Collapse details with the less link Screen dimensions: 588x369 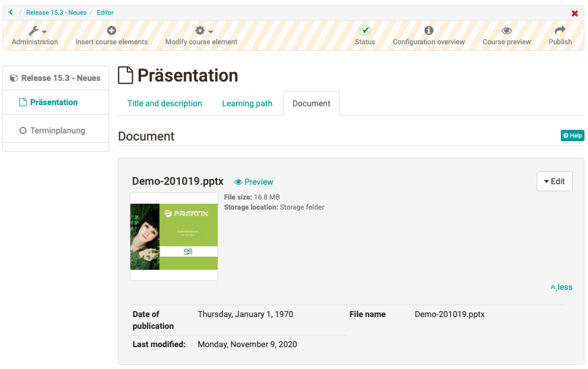[x=561, y=287]
